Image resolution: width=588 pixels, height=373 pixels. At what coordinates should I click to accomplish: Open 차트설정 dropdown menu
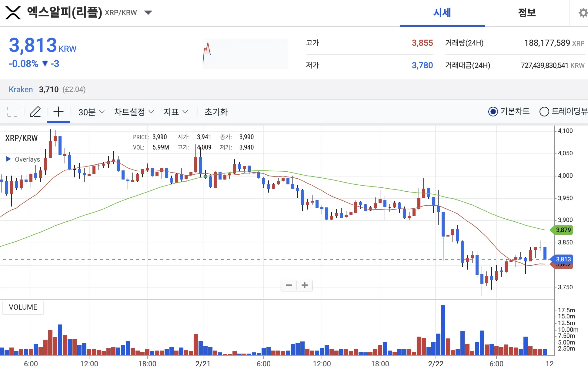[x=134, y=112]
